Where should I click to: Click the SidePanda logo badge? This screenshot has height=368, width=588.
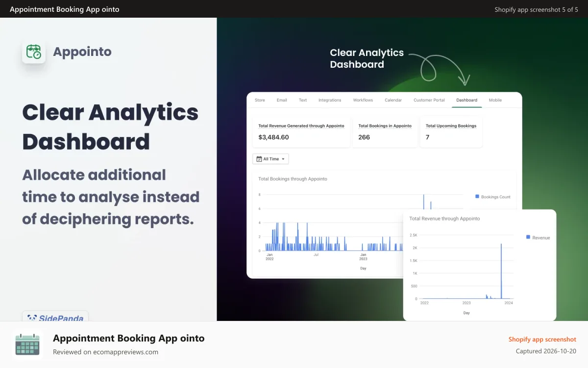pyautogui.click(x=55, y=316)
